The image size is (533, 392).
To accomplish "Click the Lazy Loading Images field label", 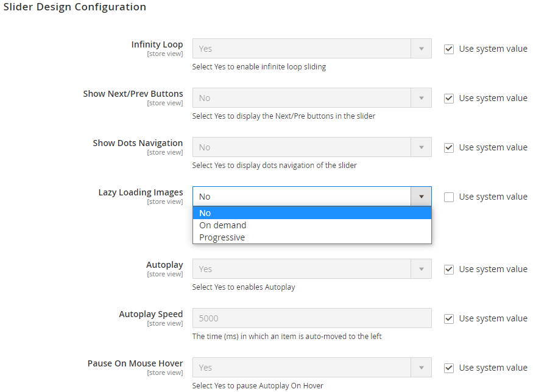I will coord(141,192).
